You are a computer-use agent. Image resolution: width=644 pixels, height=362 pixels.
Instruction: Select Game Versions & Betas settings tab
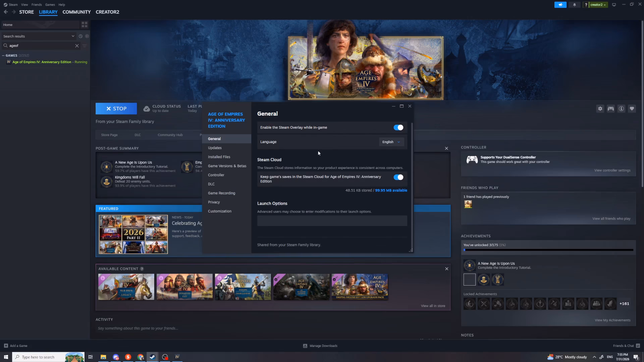click(x=227, y=166)
